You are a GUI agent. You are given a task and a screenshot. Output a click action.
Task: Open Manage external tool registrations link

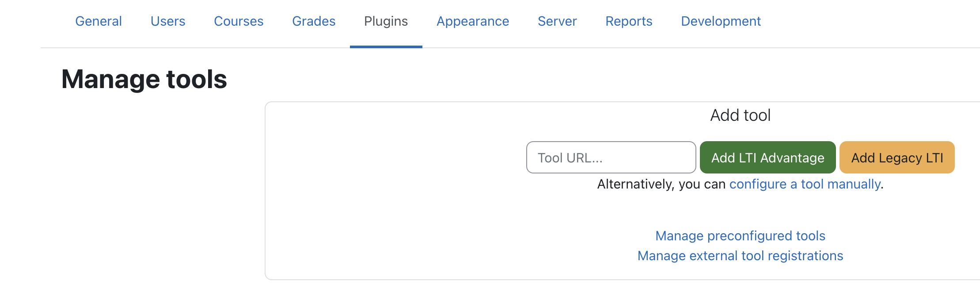pos(740,256)
